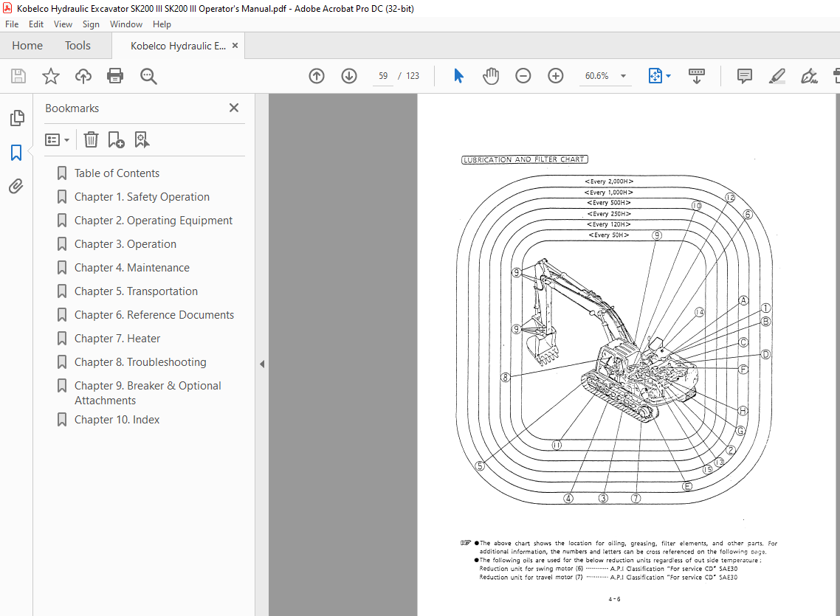Activate the Selection arrow tool
Screen dimensions: 840x616
click(x=458, y=76)
